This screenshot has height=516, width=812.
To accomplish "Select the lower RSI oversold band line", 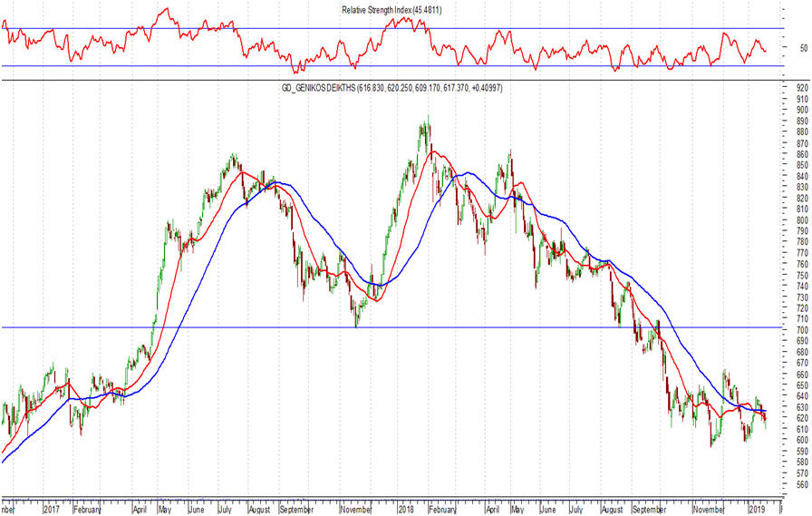I will 391,66.
